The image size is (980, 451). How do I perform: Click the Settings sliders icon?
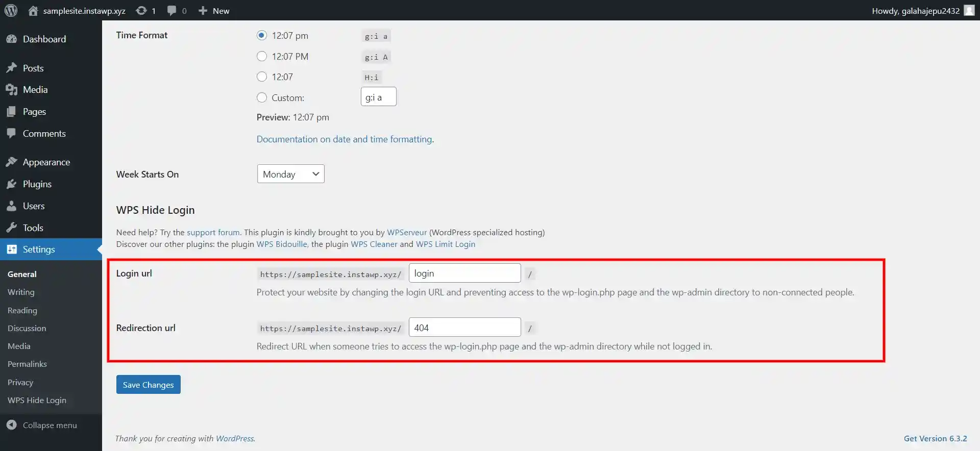(12, 249)
